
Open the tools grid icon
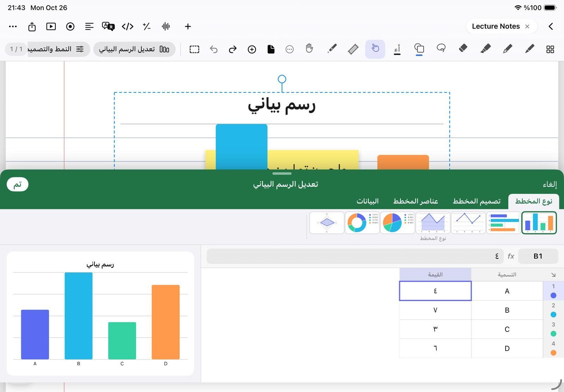[x=550, y=49]
